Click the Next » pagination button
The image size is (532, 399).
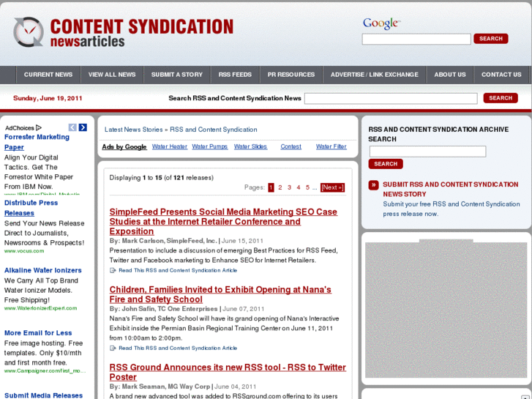click(x=332, y=187)
